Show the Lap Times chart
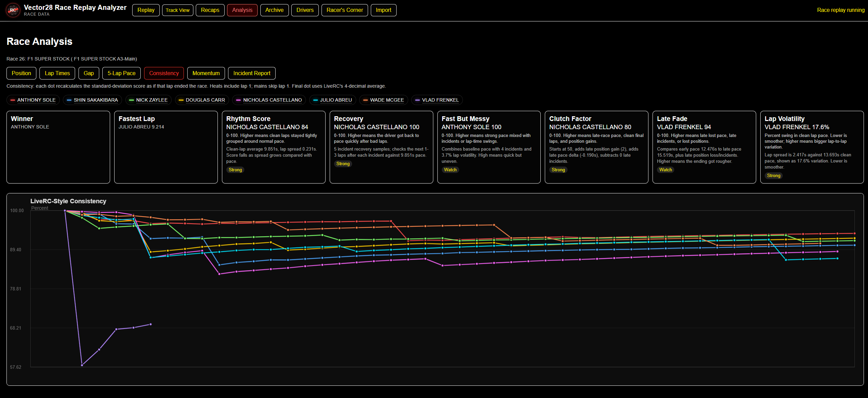868x398 pixels. pos(57,73)
